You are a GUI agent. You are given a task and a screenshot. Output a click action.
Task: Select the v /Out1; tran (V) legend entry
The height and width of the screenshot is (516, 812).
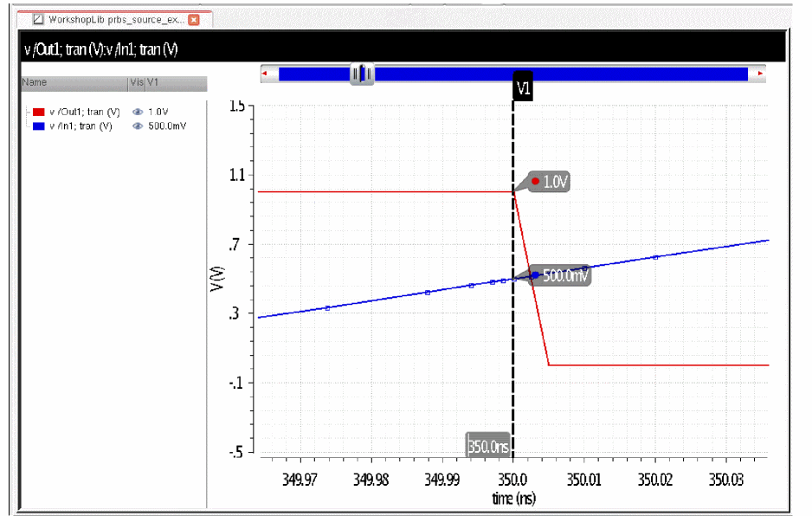(x=85, y=112)
